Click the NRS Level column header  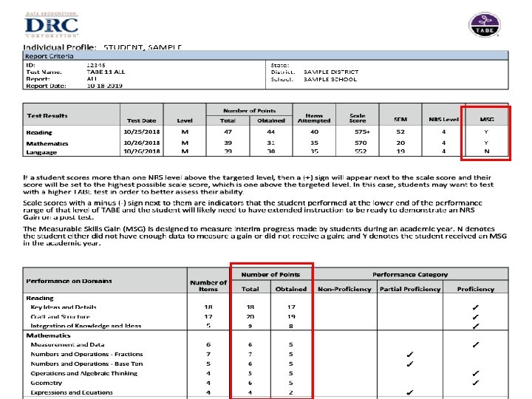click(x=443, y=120)
